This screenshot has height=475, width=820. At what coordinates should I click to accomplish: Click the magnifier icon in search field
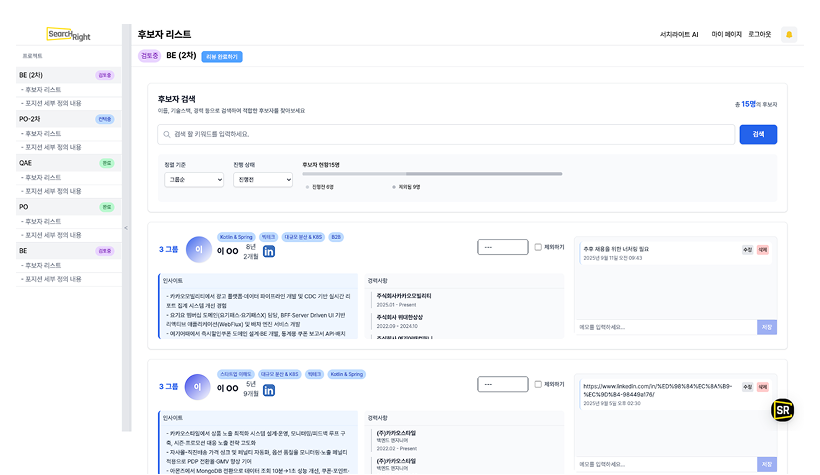(165, 133)
